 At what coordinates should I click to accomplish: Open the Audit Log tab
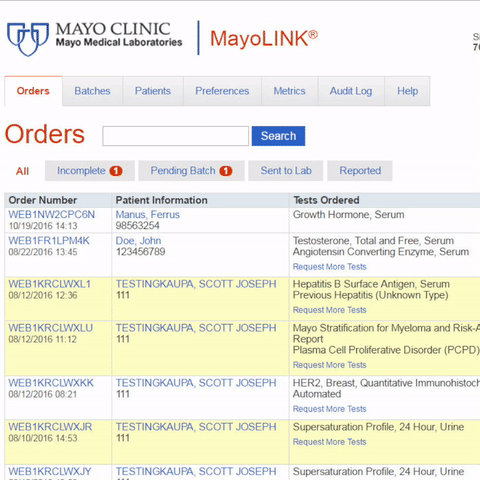351,91
